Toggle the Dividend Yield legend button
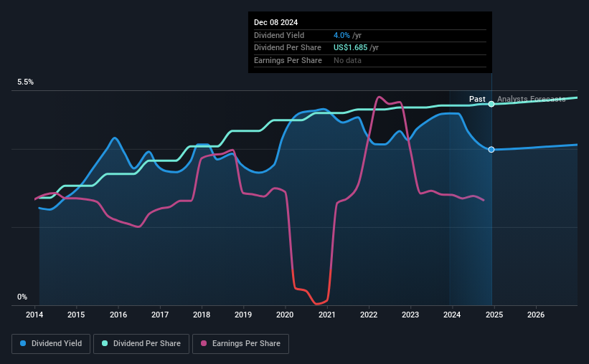The width and height of the screenshot is (589, 364). 51,344
